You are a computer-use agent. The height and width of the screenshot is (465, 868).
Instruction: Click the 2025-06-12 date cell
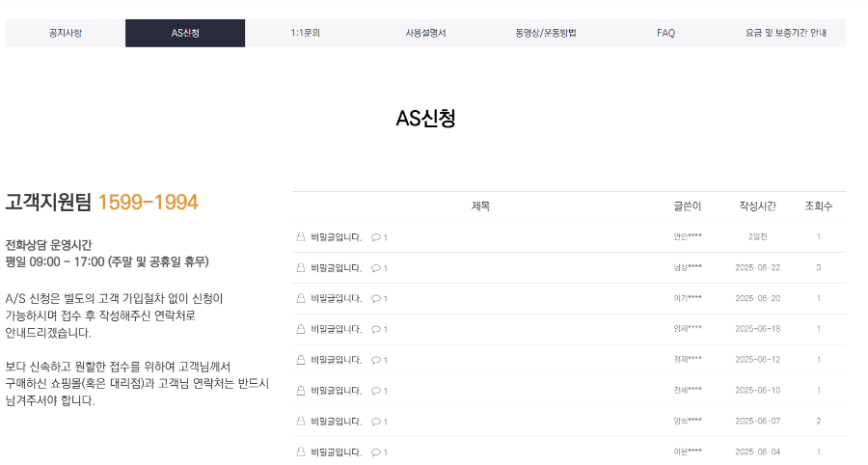[757, 359]
